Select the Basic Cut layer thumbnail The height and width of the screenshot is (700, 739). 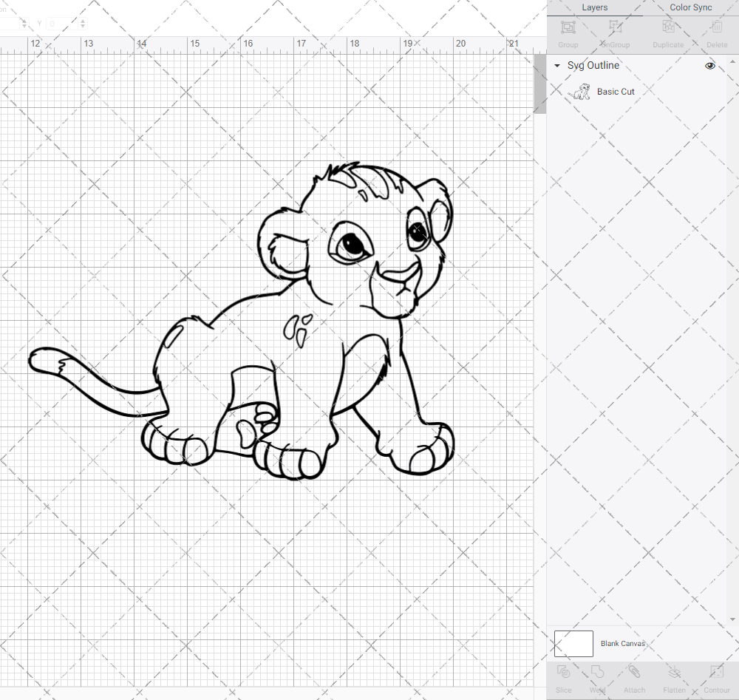tap(579, 92)
